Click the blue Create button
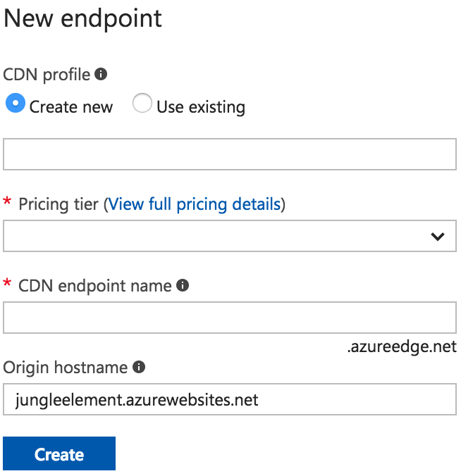This screenshot has width=461, height=476. pyautogui.click(x=59, y=453)
